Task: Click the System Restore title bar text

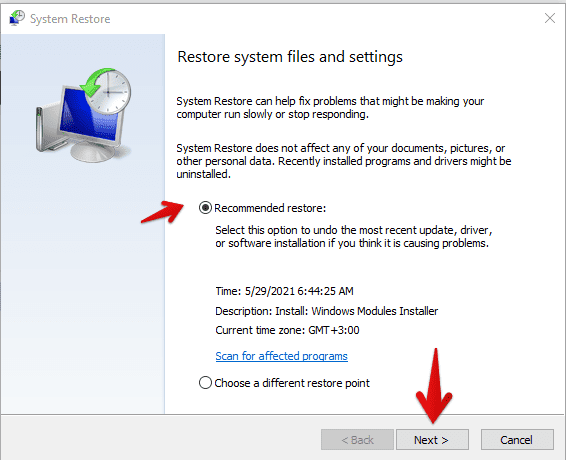Action: coord(70,19)
